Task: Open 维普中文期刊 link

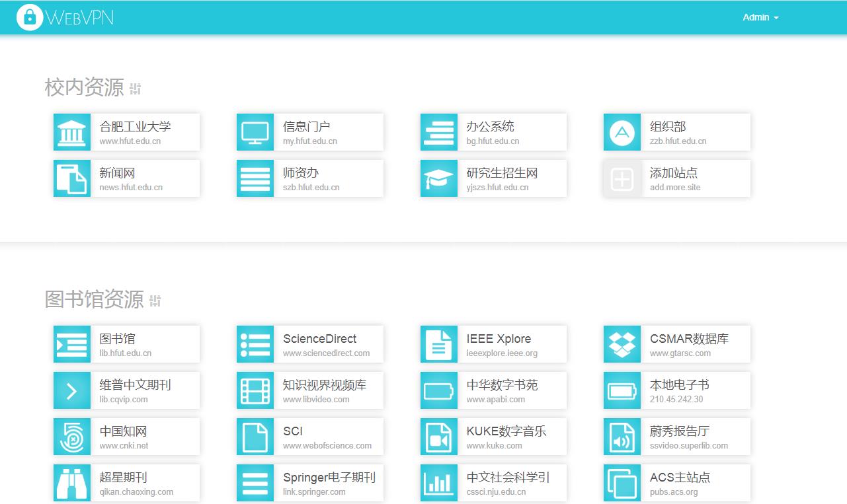Action: click(135, 384)
